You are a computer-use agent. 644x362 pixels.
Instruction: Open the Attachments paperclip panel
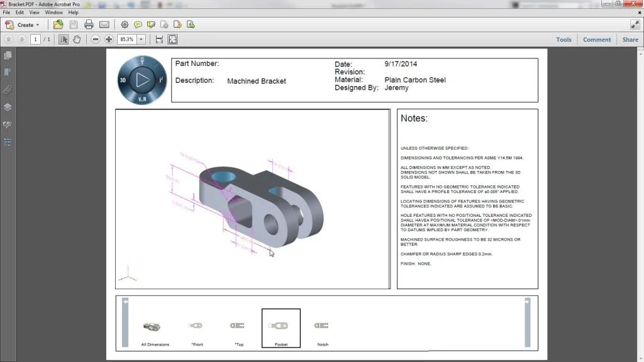(8, 89)
